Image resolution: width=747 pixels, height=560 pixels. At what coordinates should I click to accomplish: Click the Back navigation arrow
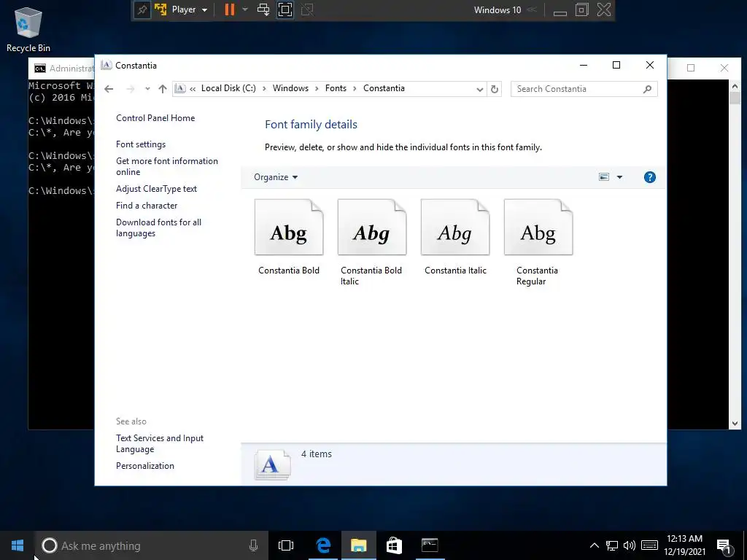pos(109,89)
